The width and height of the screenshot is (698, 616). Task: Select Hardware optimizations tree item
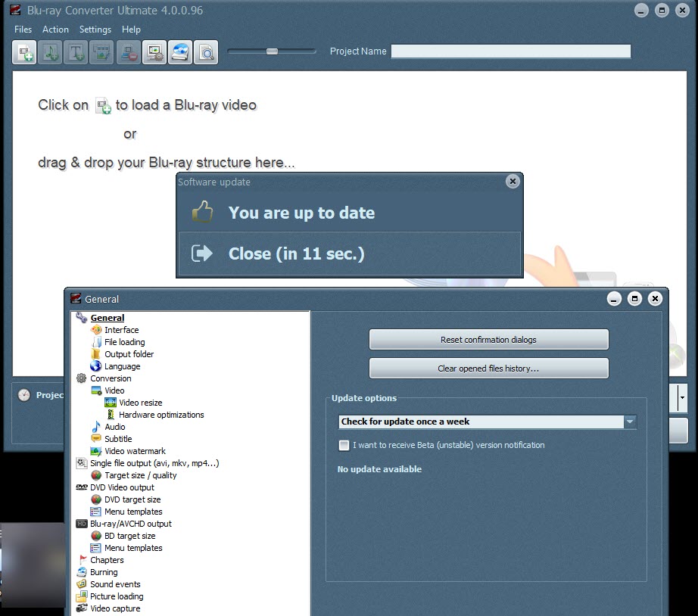[161, 415]
